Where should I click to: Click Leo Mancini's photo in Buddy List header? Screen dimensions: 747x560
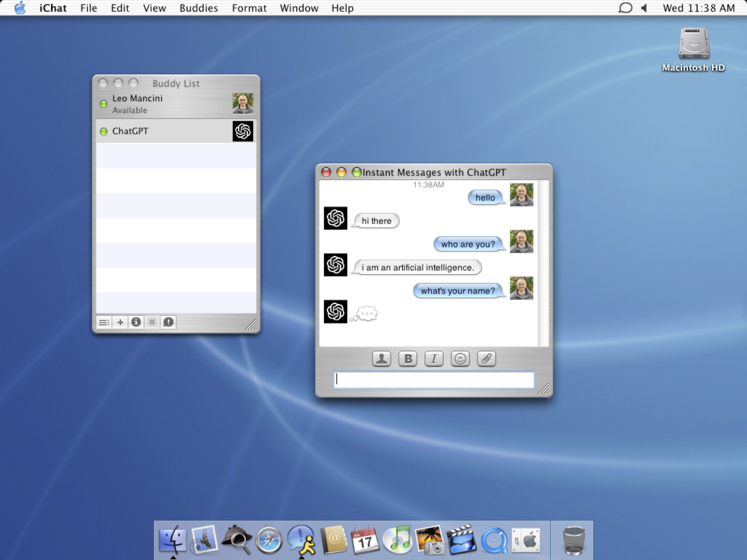point(243,104)
